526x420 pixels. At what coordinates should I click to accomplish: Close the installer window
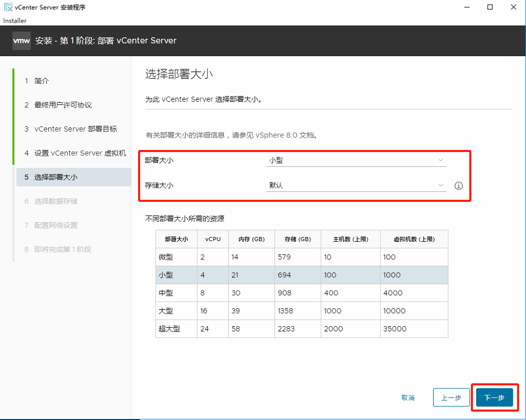tap(513, 7)
